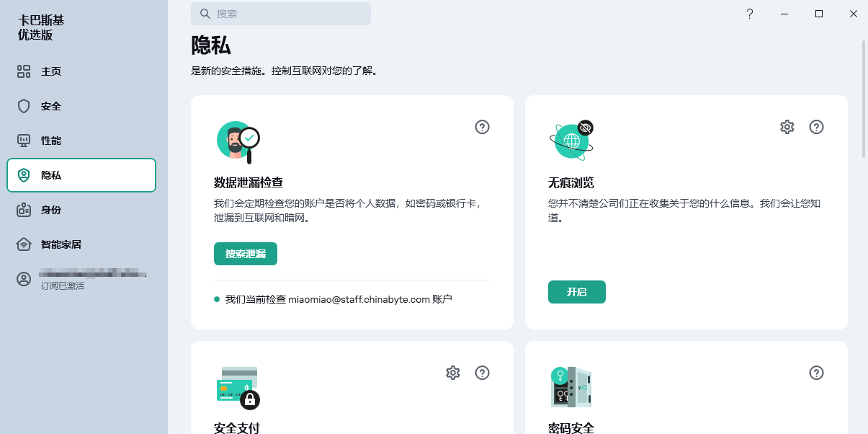Screen dimensions: 868x434
Task: Open help for 数据泄漏检查 card
Action: click(x=483, y=127)
